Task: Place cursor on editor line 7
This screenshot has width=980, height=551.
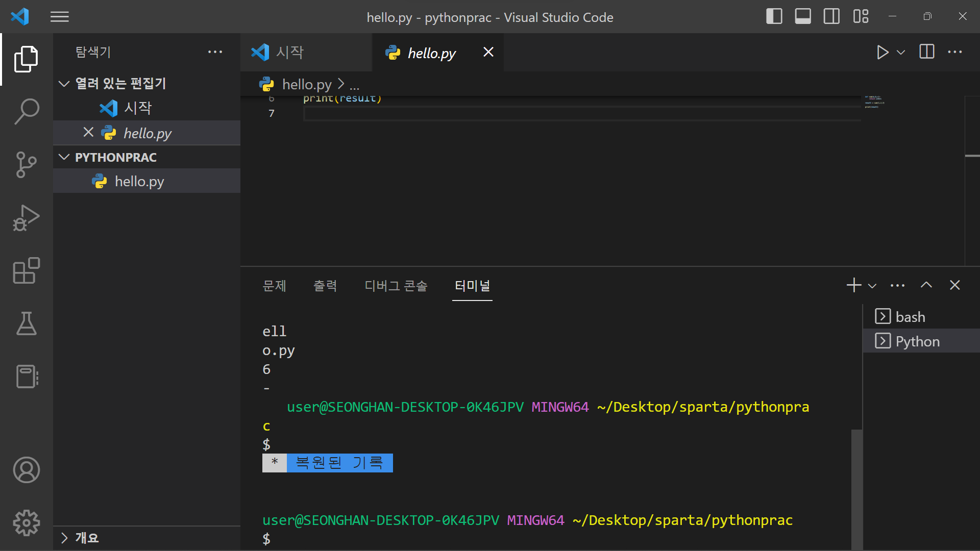Action: tap(582, 113)
